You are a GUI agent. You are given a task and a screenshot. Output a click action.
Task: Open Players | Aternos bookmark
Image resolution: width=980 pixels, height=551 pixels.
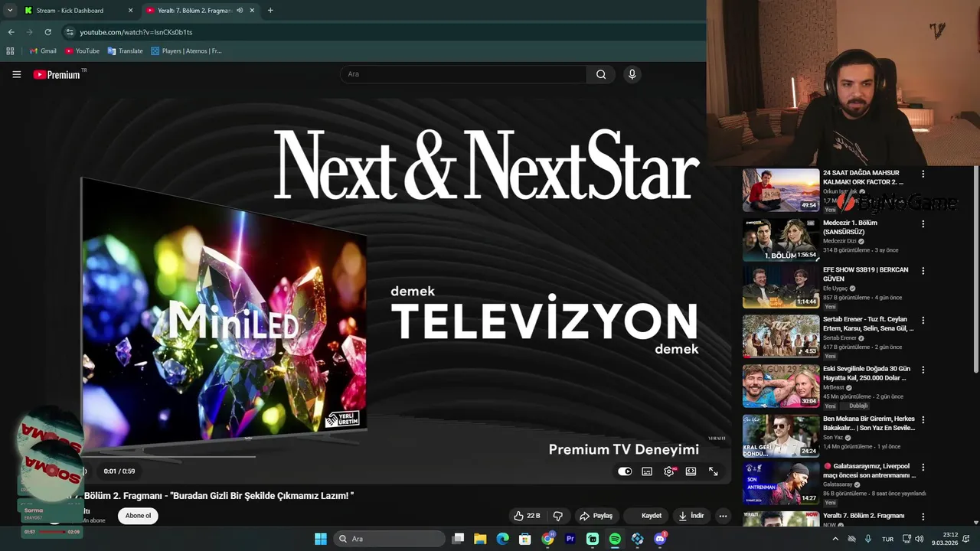point(186,51)
